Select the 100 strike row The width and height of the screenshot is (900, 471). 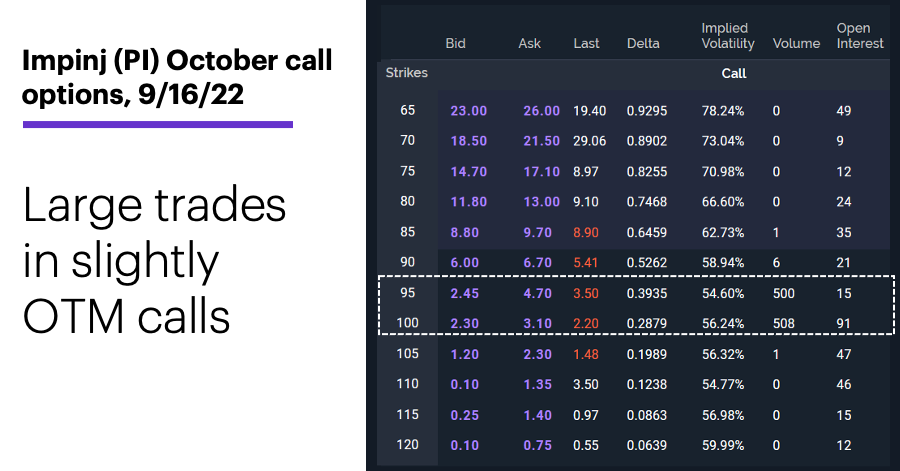coord(635,323)
